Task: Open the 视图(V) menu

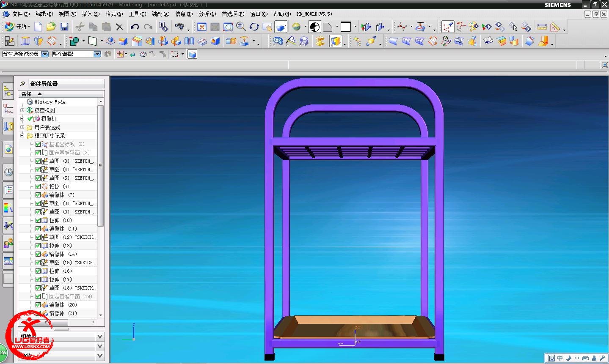Action: coord(68,14)
